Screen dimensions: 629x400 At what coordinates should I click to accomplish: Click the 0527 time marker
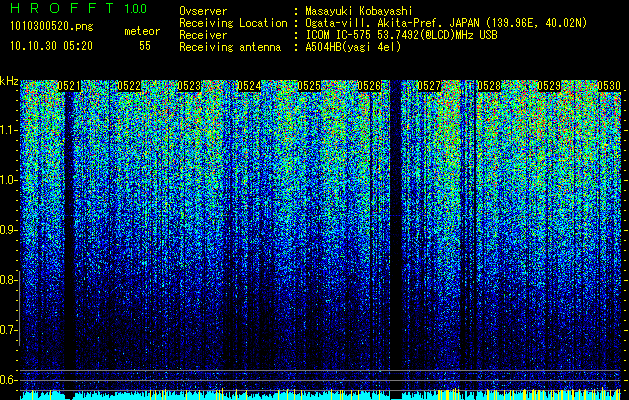tap(429, 86)
